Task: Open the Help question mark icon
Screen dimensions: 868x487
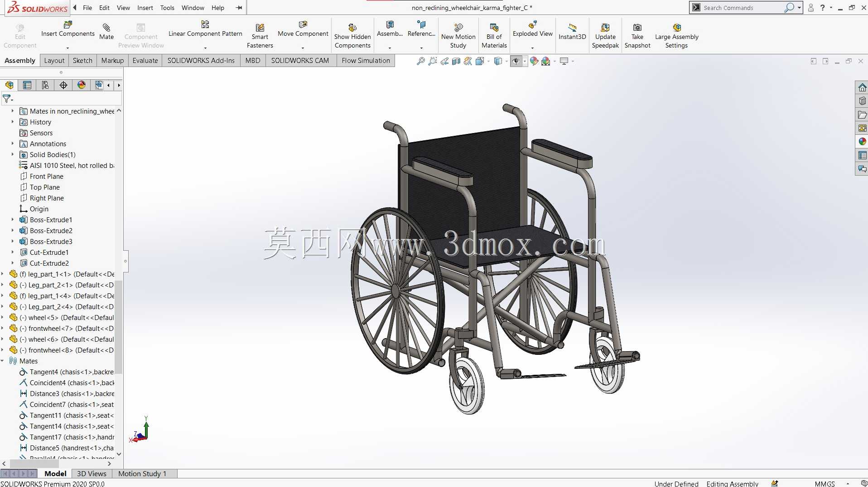Action: pos(822,8)
